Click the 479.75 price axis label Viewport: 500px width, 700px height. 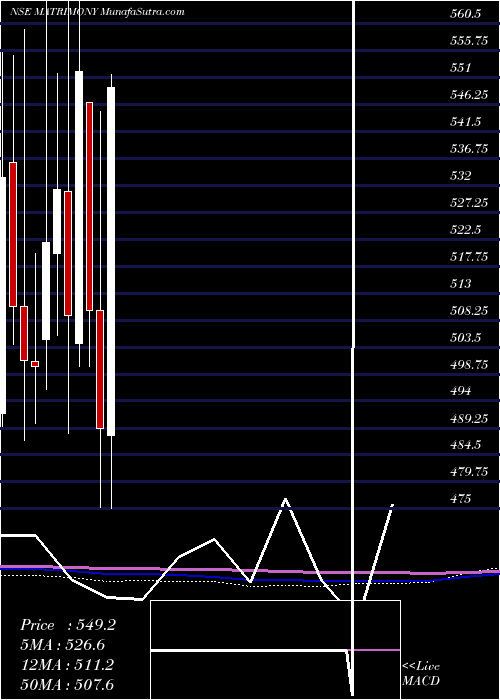(x=468, y=472)
